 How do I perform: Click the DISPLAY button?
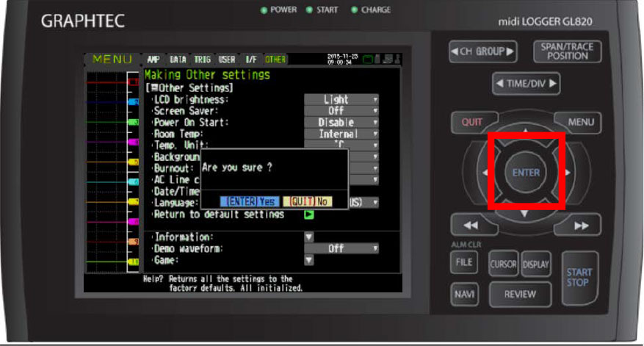pos(535,264)
